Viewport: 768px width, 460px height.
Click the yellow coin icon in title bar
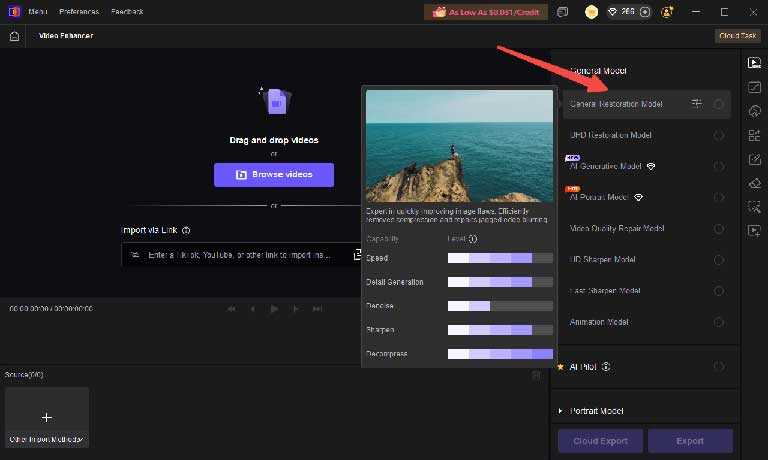pyautogui.click(x=591, y=12)
